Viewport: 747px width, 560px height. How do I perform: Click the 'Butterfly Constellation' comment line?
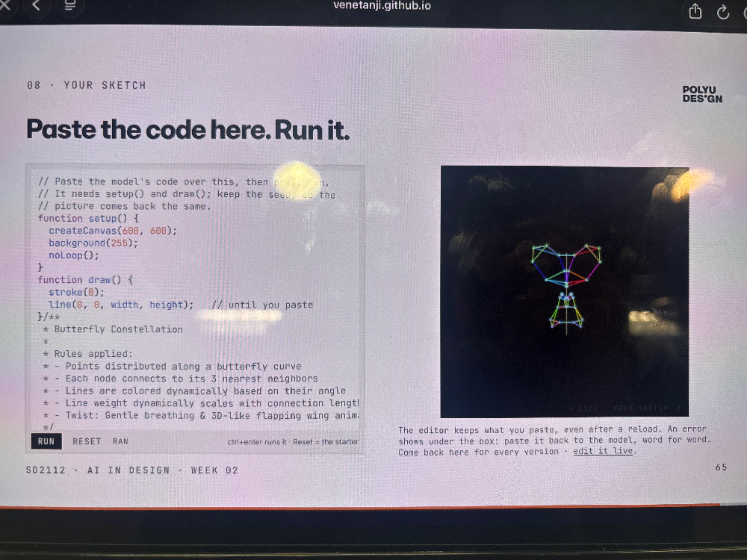[113, 329]
